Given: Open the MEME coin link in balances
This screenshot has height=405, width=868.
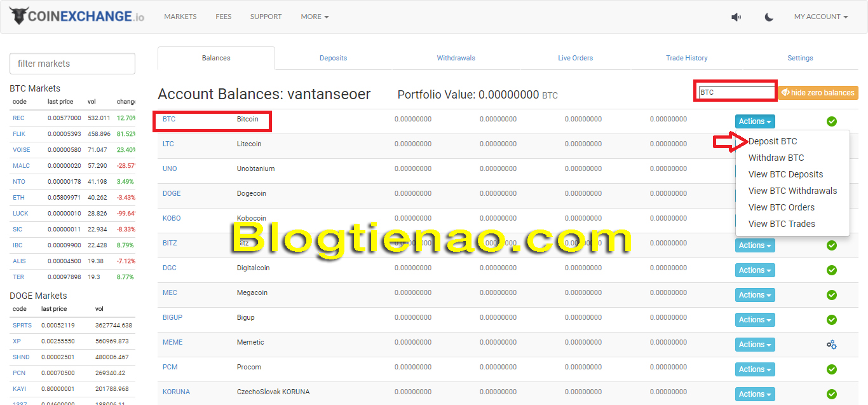Looking at the screenshot, I should click(172, 342).
